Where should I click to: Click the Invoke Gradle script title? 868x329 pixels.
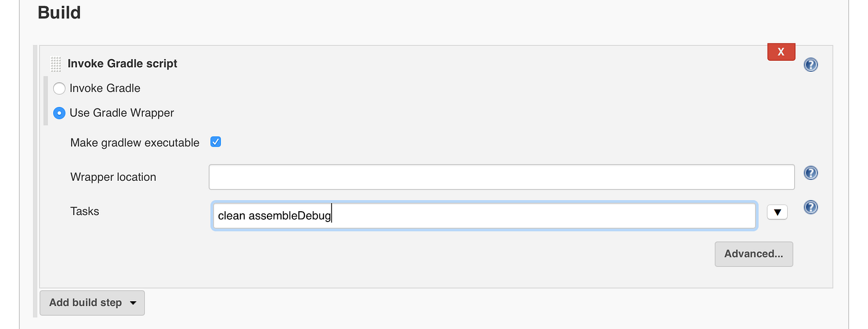122,64
